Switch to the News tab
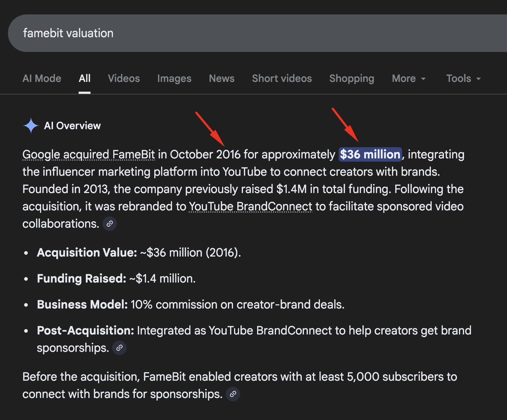The width and height of the screenshot is (507, 420). point(222,78)
